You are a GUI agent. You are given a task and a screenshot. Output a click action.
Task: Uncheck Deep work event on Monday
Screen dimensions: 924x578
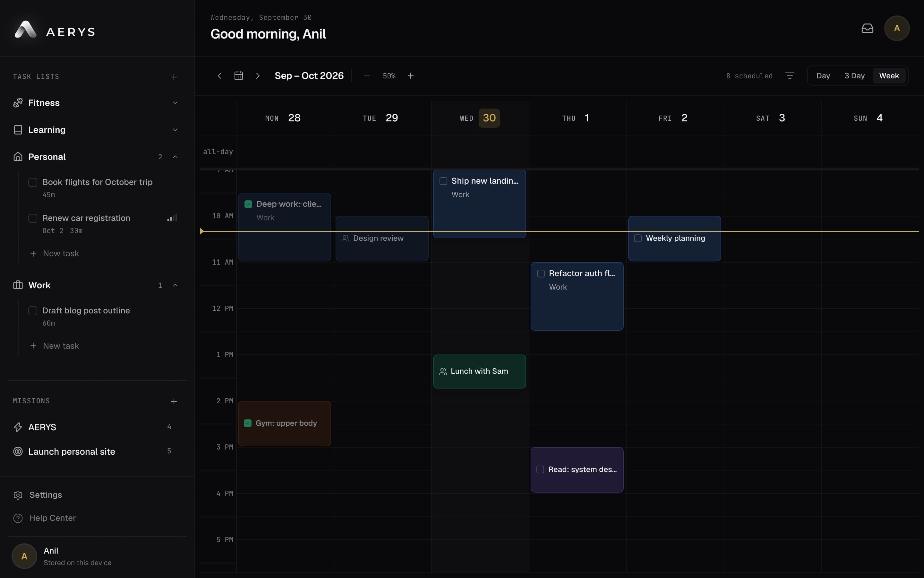[x=248, y=204]
